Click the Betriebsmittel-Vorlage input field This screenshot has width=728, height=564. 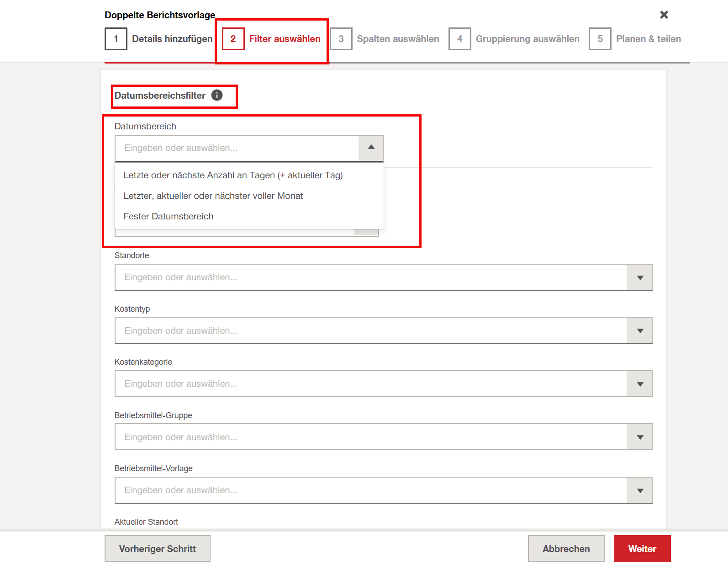(x=370, y=490)
